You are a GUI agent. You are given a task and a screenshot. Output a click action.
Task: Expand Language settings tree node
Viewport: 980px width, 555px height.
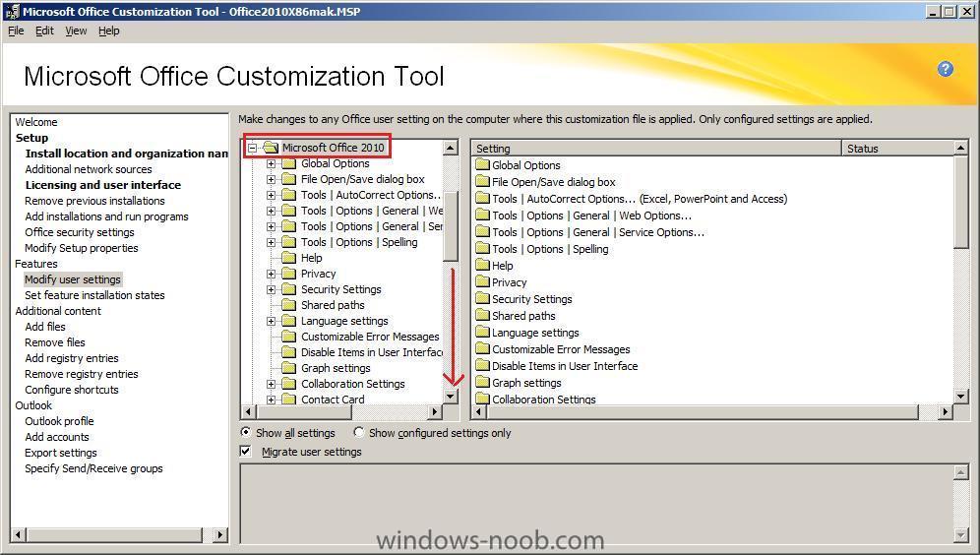271,321
